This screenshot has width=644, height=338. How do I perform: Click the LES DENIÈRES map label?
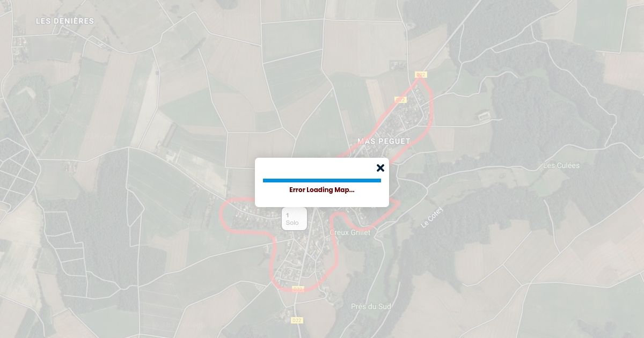point(65,21)
